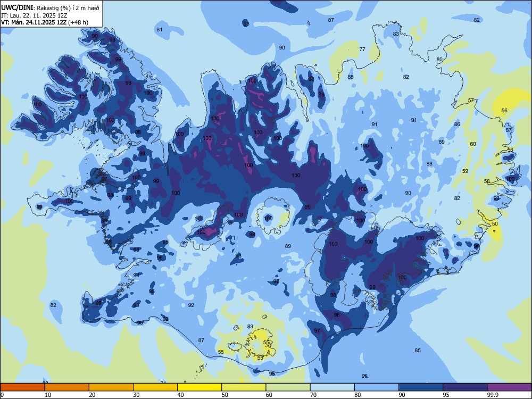Click the '70' legend tick label
The height and width of the screenshot is (399, 532).
click(x=313, y=395)
